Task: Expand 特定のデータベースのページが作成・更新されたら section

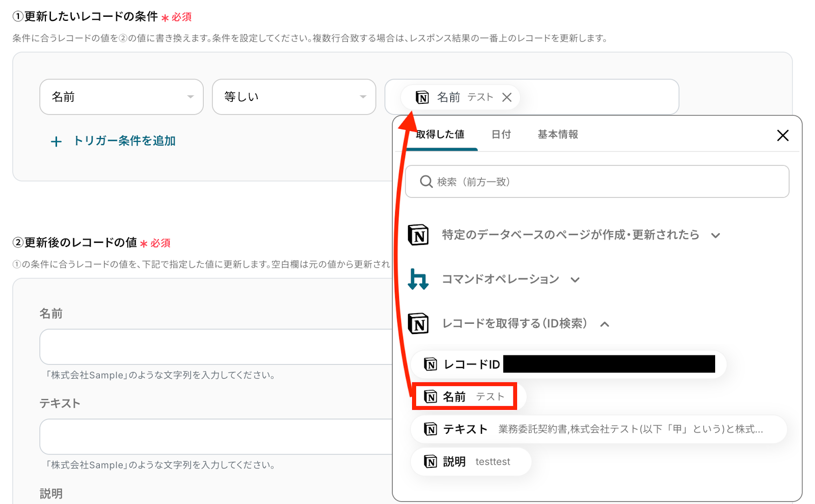Action: (716, 236)
